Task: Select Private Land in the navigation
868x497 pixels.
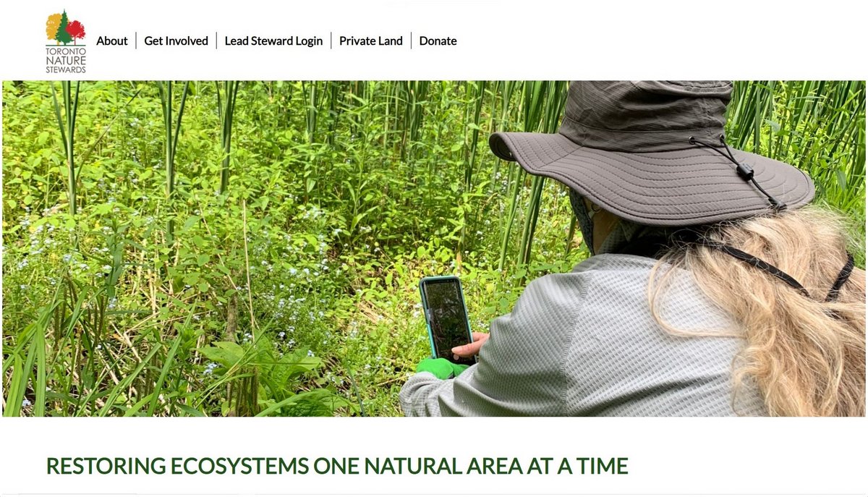Action: pyautogui.click(x=370, y=41)
